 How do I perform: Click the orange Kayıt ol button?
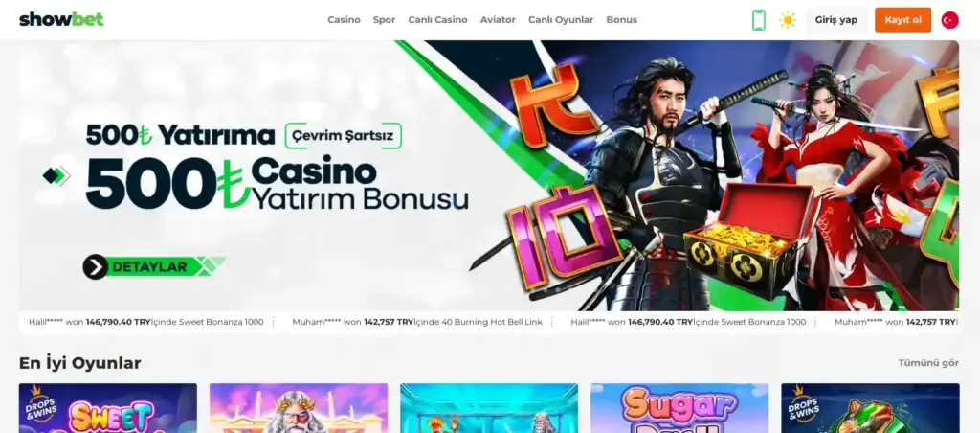point(902,20)
